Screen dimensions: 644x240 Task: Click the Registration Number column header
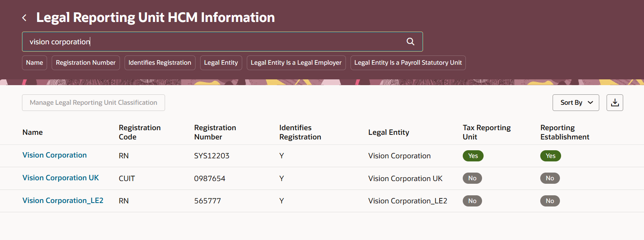pyautogui.click(x=215, y=132)
